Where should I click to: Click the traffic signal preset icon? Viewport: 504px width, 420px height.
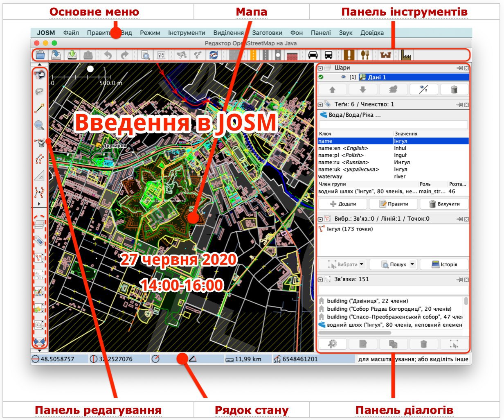[278, 55]
